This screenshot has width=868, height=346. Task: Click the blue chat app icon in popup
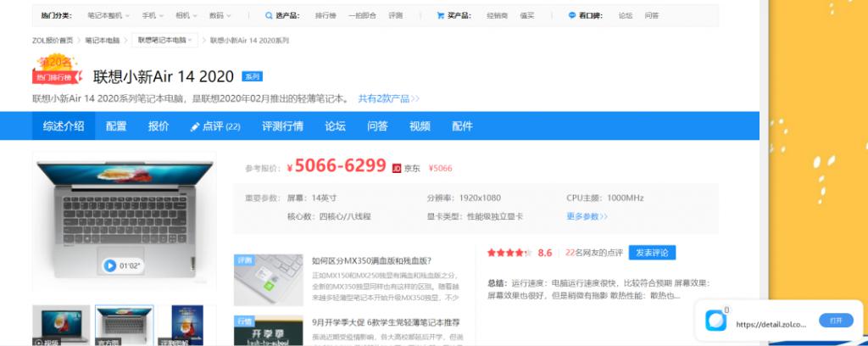[716, 321]
